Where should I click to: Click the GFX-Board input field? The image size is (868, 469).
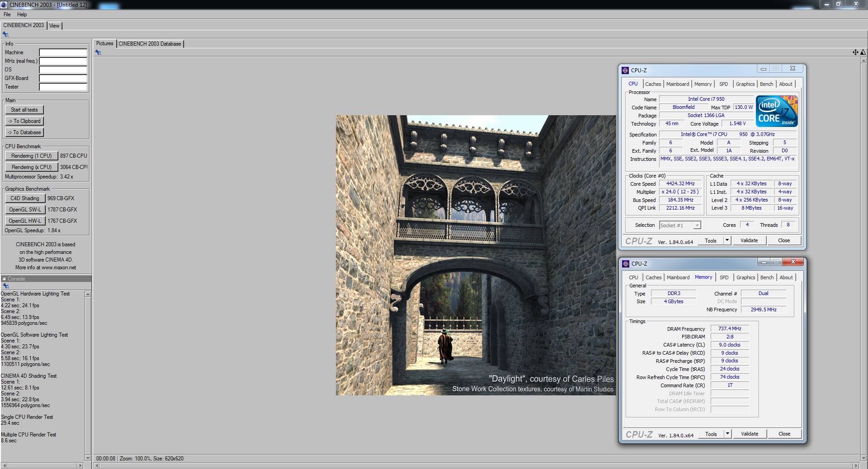coord(63,78)
